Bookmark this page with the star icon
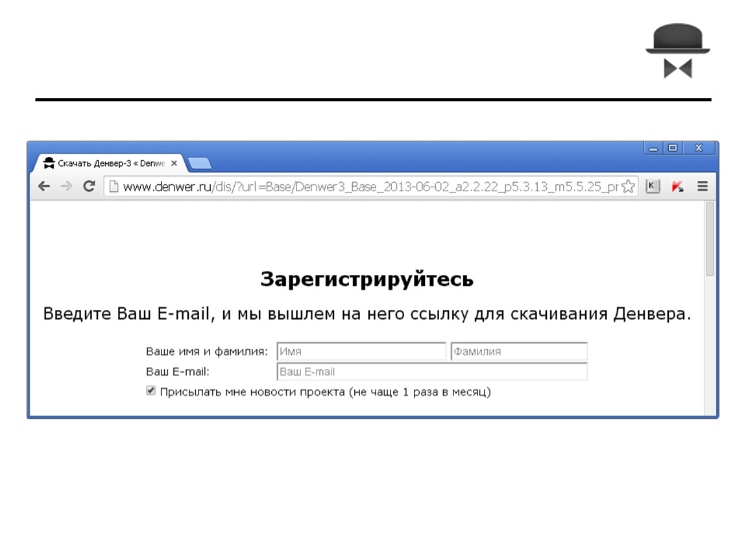This screenshot has width=746, height=560. pos(627,187)
